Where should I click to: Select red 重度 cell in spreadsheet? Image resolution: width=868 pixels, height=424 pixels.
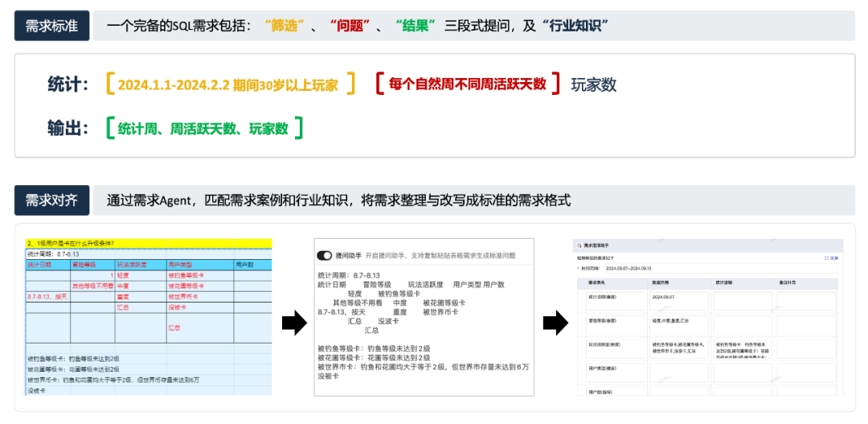click(x=141, y=297)
